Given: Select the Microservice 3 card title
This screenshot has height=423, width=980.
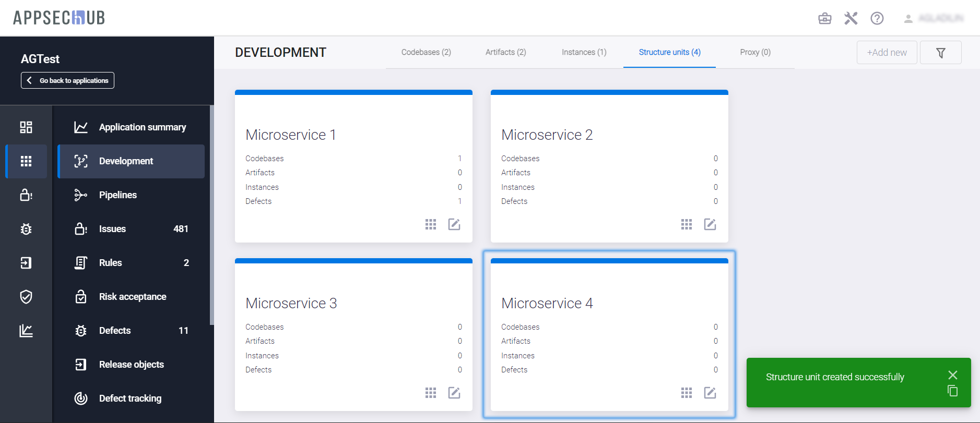Looking at the screenshot, I should pyautogui.click(x=291, y=303).
